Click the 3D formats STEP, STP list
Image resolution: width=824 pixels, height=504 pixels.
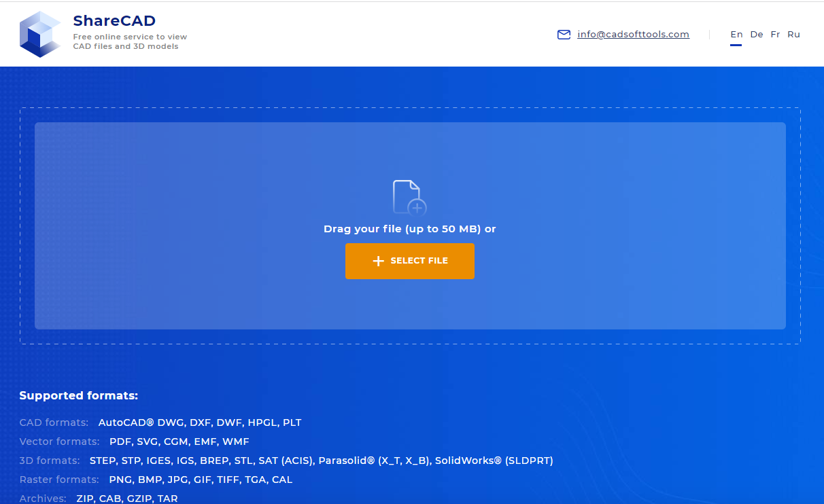point(322,461)
